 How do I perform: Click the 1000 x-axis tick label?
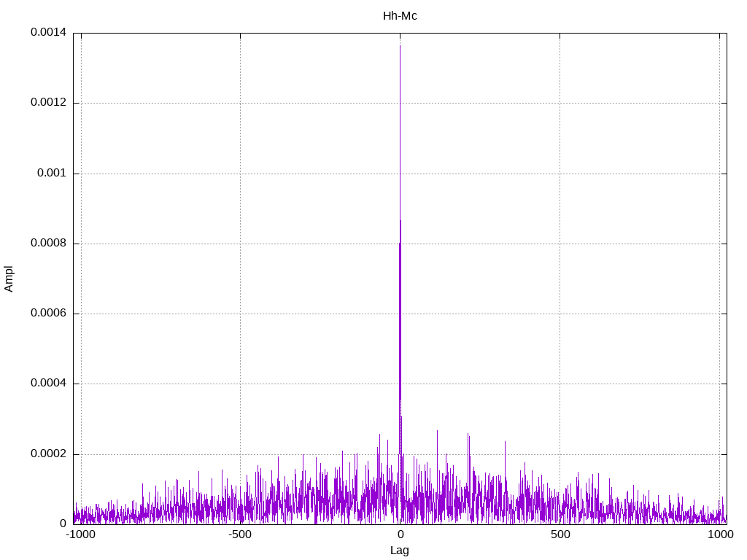[x=720, y=536]
